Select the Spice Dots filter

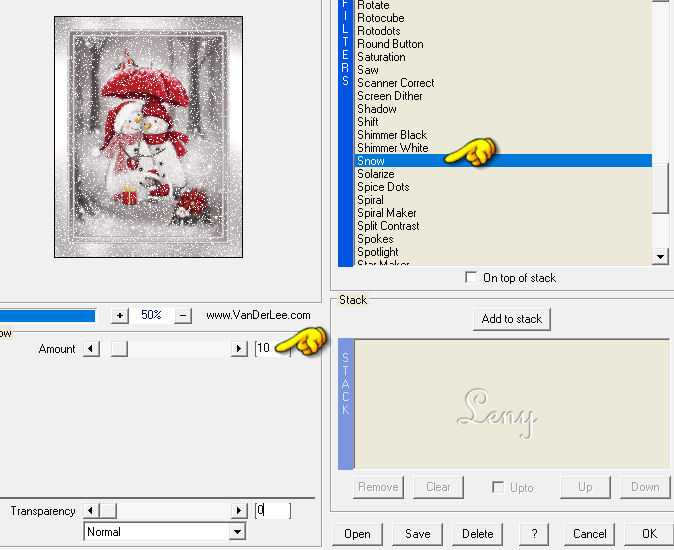point(503,187)
